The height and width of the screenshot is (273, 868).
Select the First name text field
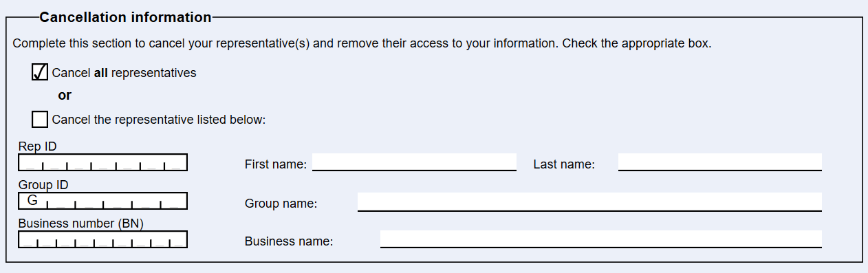pyautogui.click(x=414, y=162)
